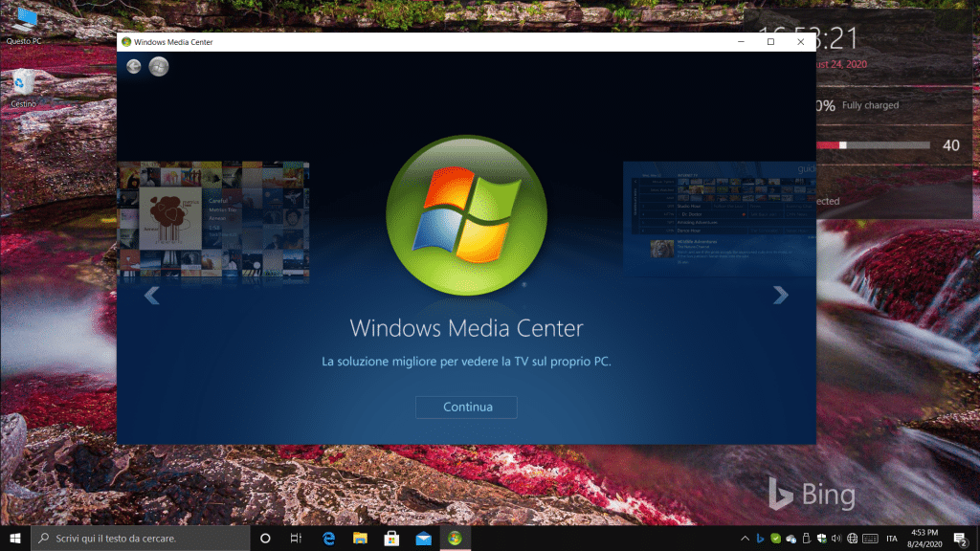Screen dimensions: 980x551
Task: Launch Microsoft Edge from the taskbar
Action: [x=328, y=539]
